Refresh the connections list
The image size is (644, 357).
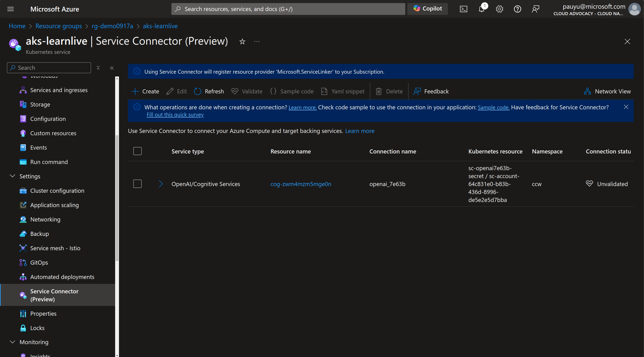click(209, 91)
